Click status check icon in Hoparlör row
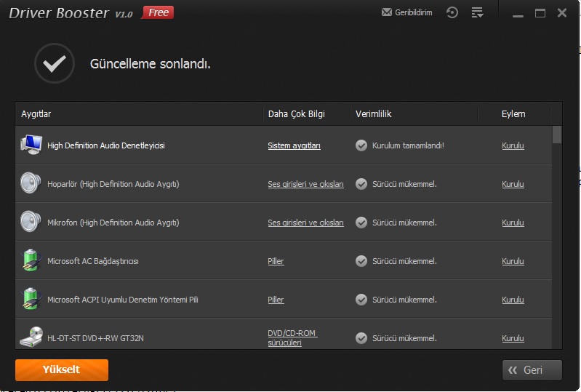Viewport: 581px width, 392px height. pyautogui.click(x=361, y=184)
